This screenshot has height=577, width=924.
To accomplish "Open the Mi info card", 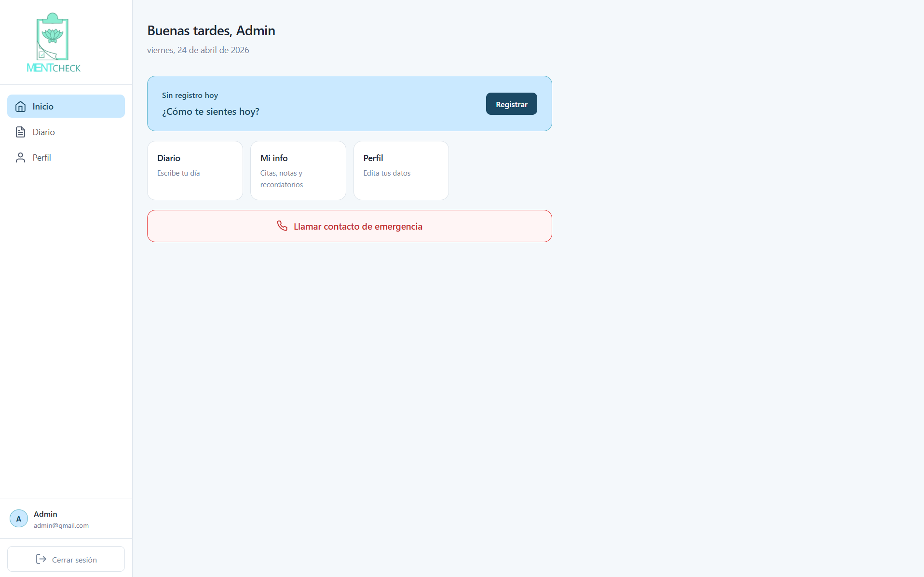I will point(298,170).
